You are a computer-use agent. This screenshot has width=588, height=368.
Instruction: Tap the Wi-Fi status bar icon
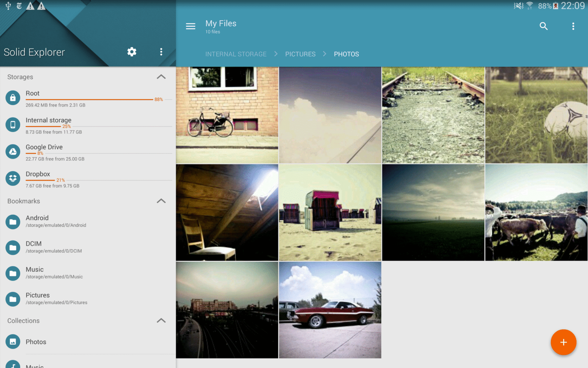(529, 6)
